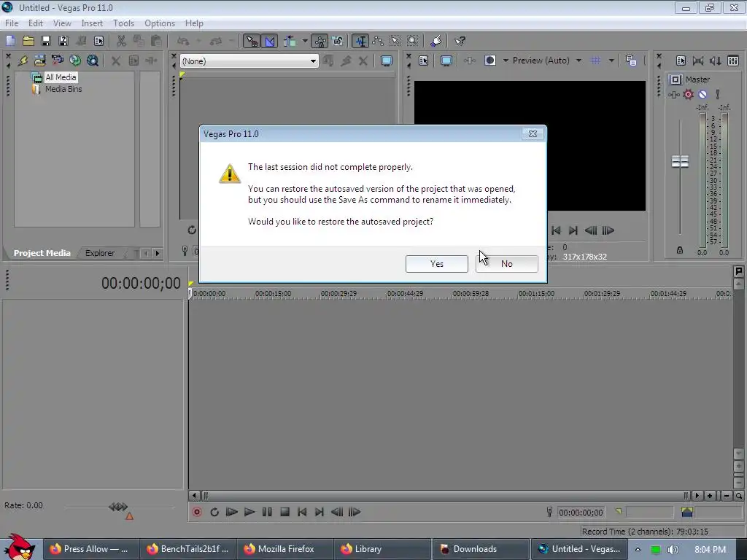This screenshot has width=747, height=560.
Task: Click No to skip restoring project
Action: click(507, 264)
